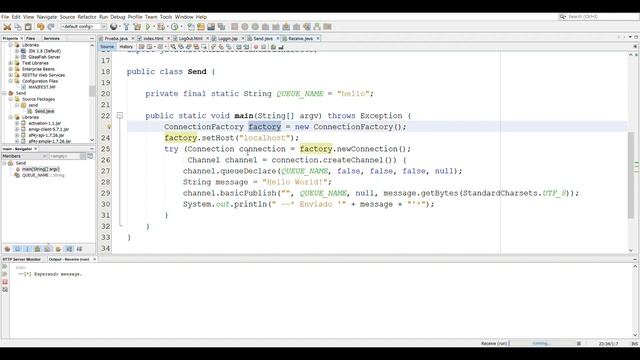The height and width of the screenshot is (360, 640).
Task: Open the Debug menu
Action: (118, 17)
